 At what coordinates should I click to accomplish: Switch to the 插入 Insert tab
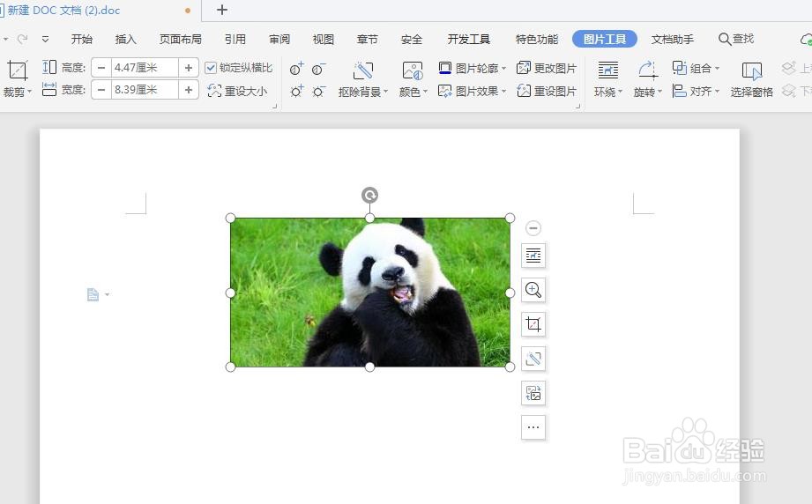(126, 39)
